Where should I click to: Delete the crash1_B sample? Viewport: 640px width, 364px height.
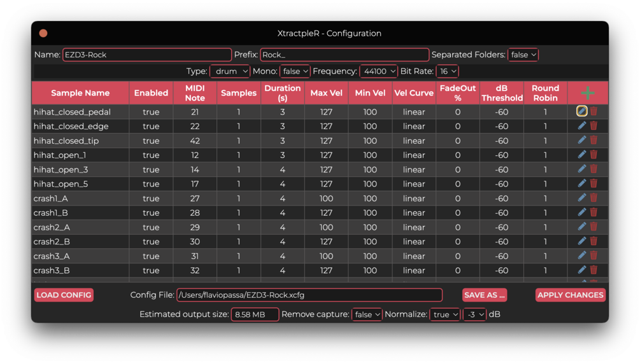coord(594,212)
